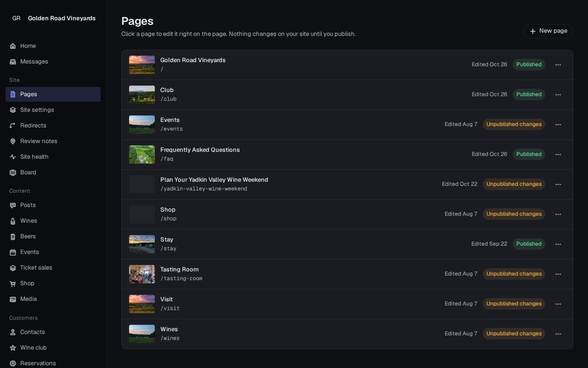Image resolution: width=588 pixels, height=368 pixels.
Task: Click the Shop cart icon in sidebar
Action: tap(13, 283)
